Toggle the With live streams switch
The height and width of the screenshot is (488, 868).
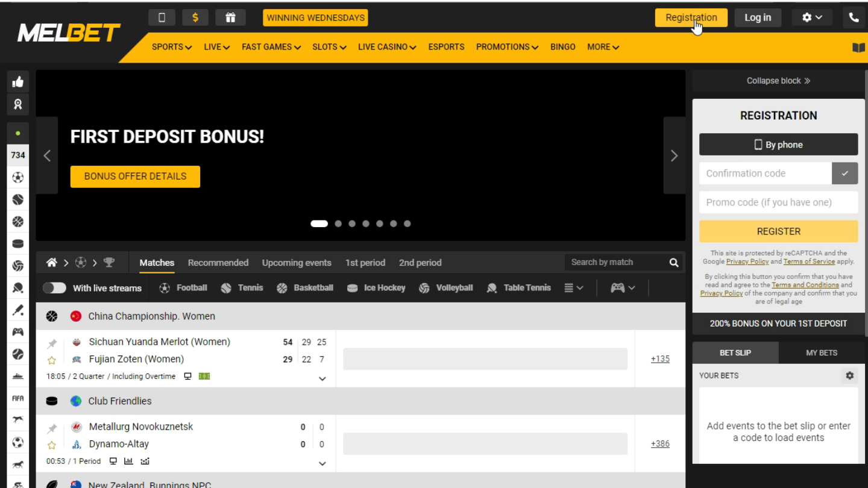54,288
